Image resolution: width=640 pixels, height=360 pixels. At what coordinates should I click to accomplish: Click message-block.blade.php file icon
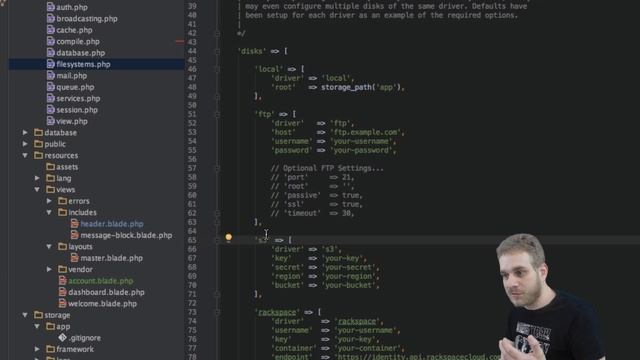click(75, 235)
